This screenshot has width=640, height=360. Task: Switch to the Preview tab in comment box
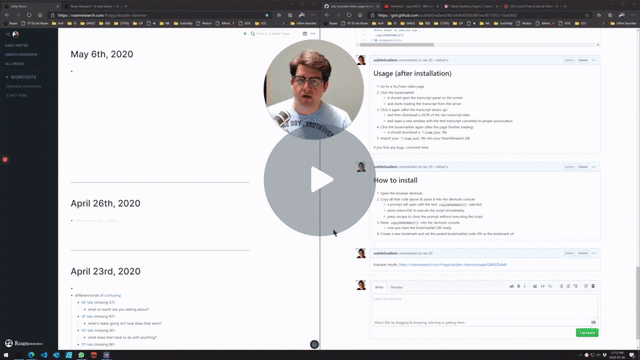pos(396,287)
